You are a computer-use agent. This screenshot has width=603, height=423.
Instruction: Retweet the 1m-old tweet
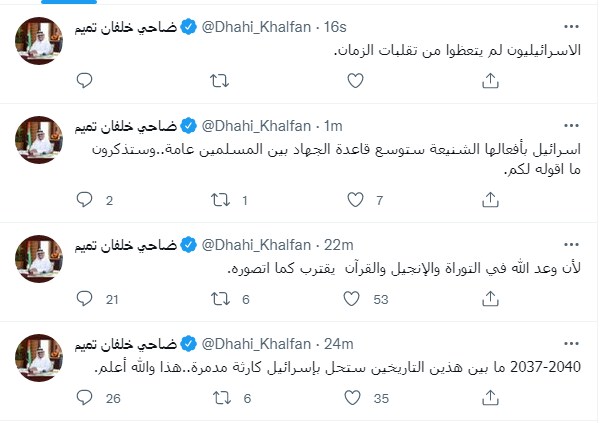tap(214, 200)
